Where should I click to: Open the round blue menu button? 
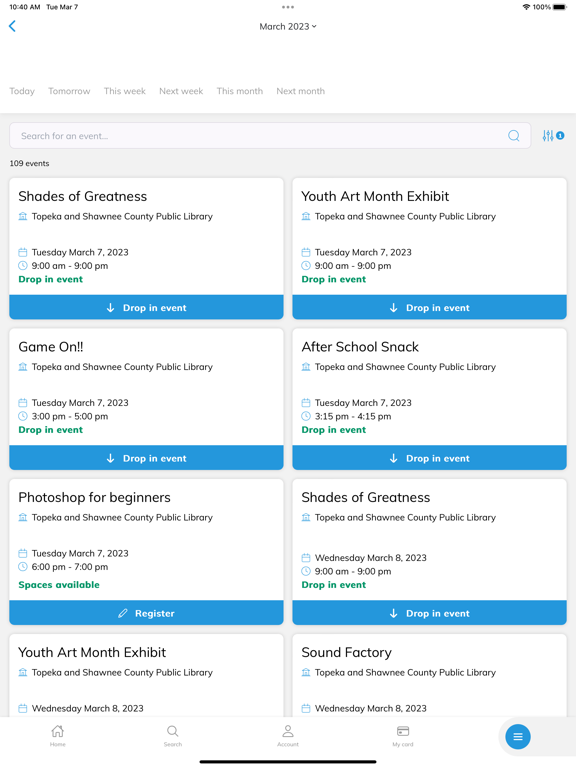[518, 737]
